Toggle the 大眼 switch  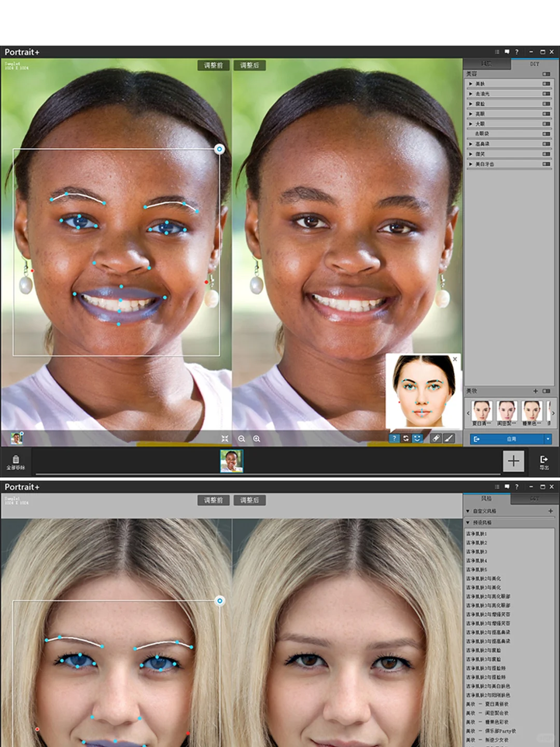pos(547,124)
